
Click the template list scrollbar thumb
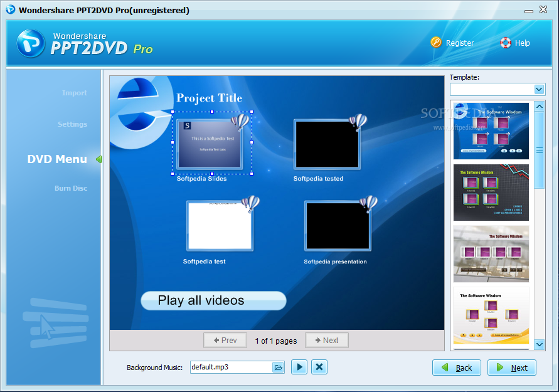pos(540,150)
